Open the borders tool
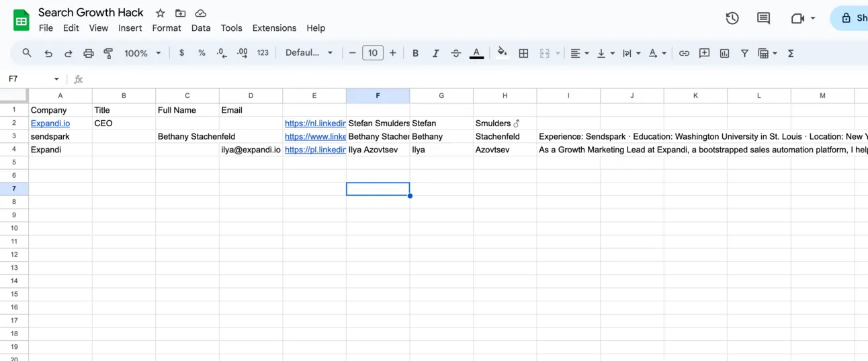This screenshot has height=361, width=868. (523, 53)
